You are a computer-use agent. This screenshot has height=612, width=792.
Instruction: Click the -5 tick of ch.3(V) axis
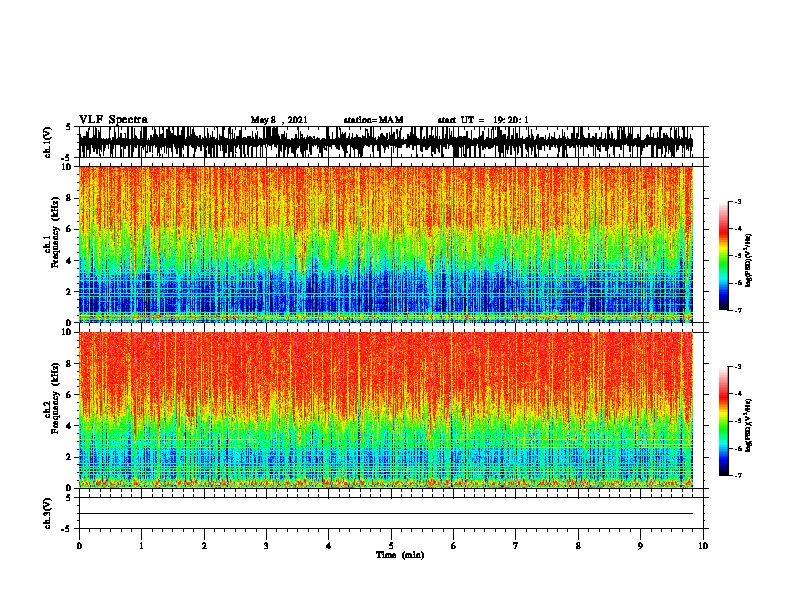click(67, 529)
